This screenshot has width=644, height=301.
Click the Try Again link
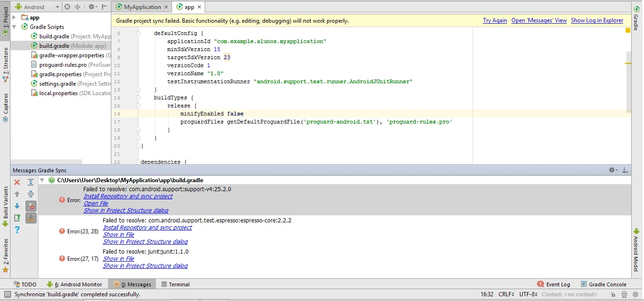coord(495,20)
